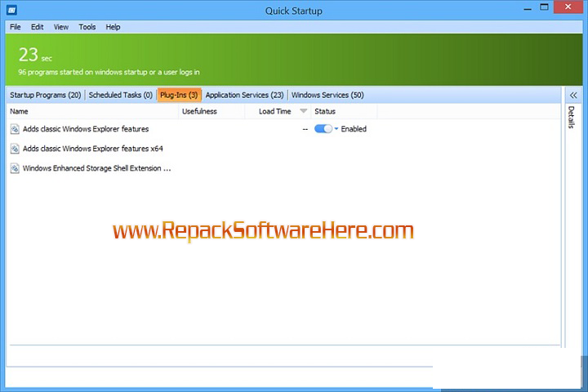Maximize the Quick Startup window
Image resolution: width=588 pixels, height=392 pixels.
coord(544,7)
